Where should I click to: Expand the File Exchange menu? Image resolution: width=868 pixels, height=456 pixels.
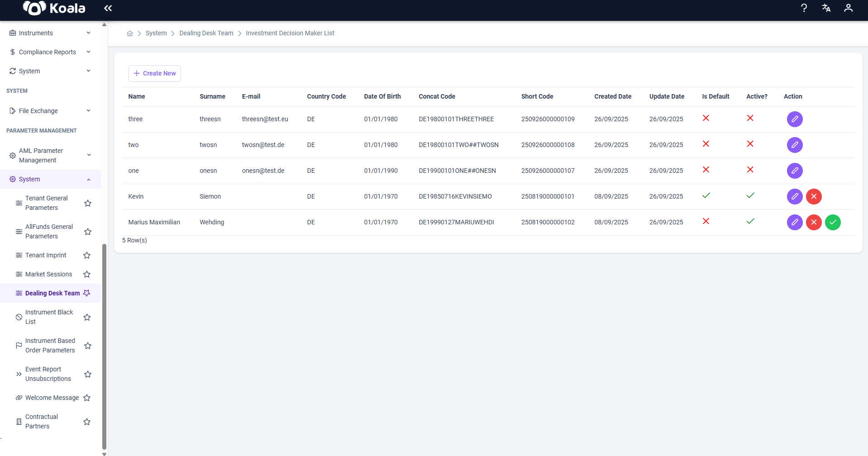pos(50,111)
